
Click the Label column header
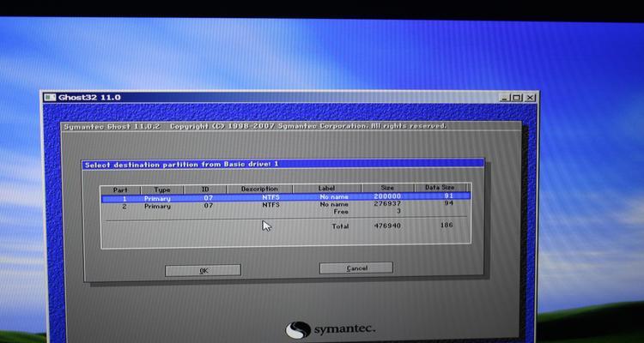[327, 189]
